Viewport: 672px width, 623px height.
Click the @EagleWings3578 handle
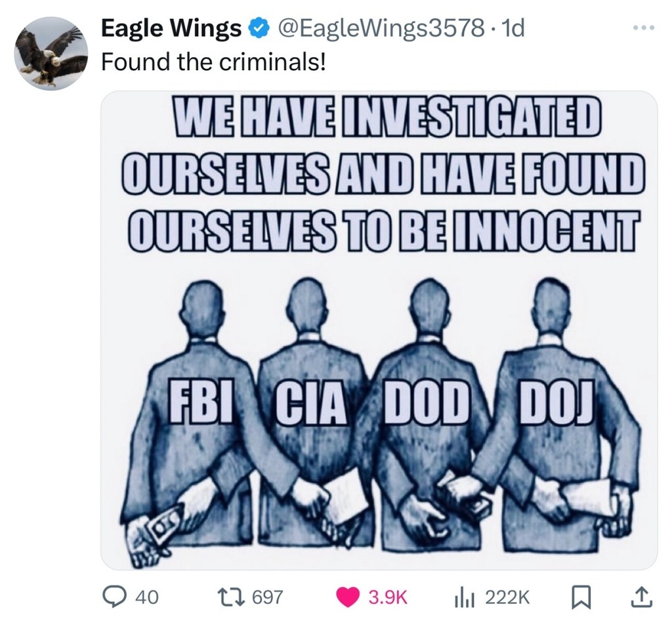tap(379, 29)
